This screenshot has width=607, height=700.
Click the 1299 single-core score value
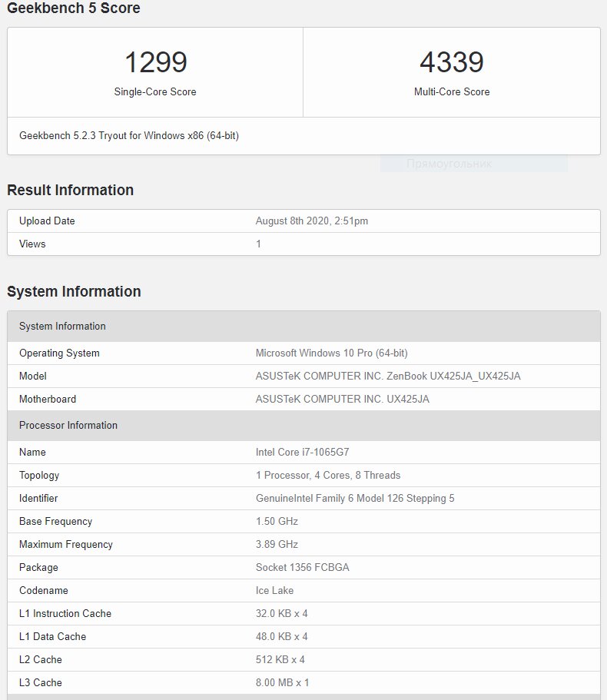[x=155, y=62]
